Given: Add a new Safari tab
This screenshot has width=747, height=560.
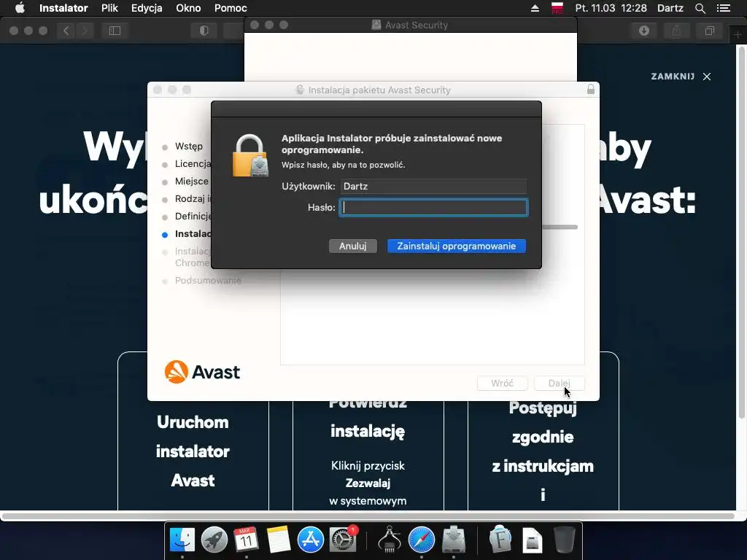Looking at the screenshot, I should [x=738, y=35].
